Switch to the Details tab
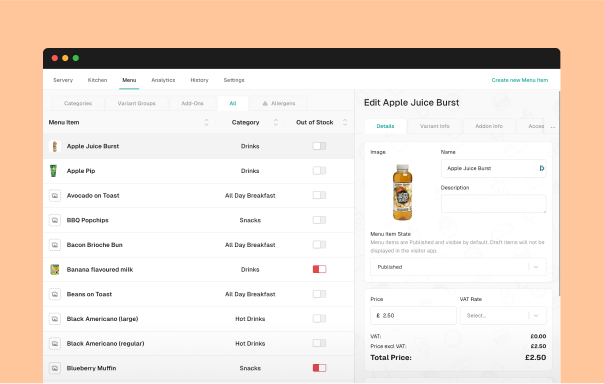 pos(385,126)
